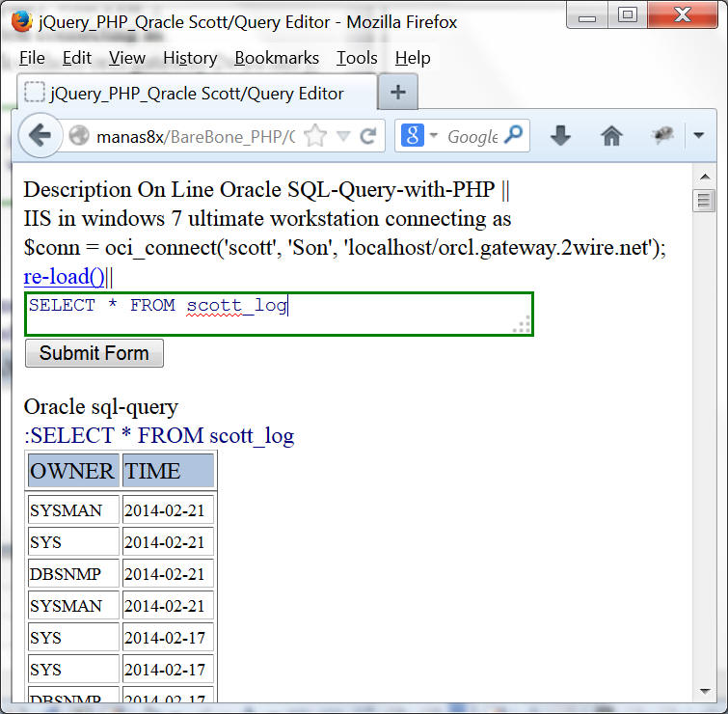Click the TIME column header
The width and height of the screenshot is (728, 714).
(x=168, y=471)
